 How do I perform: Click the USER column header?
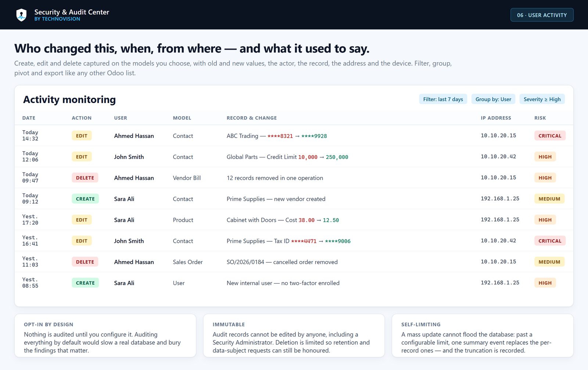click(121, 118)
